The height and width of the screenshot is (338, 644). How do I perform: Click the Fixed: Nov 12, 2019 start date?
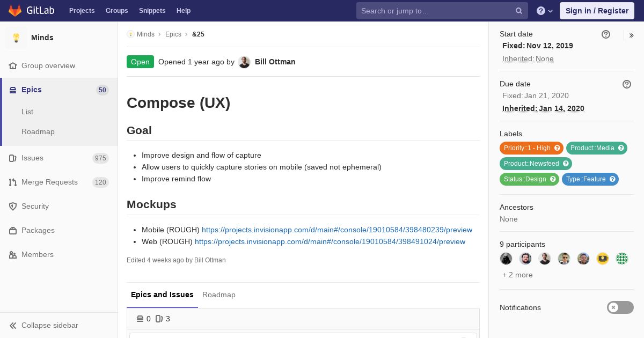coord(538,46)
